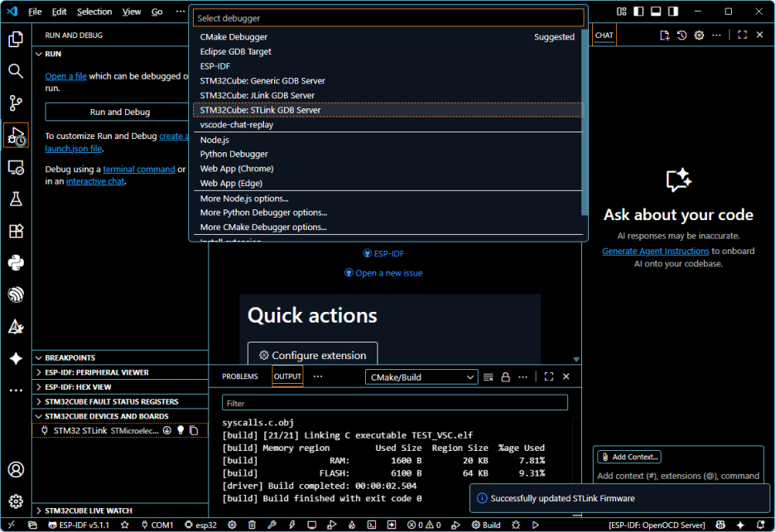
Task: Choose STM32CUBE: STLink GDB Server debugger
Action: tap(388, 110)
